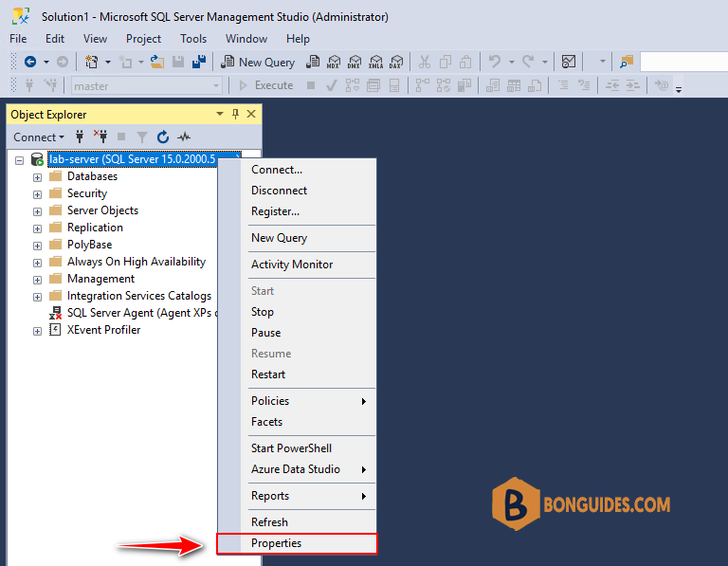Collapse the lab-server tree node
The width and height of the screenshot is (728, 566).
pyautogui.click(x=19, y=160)
